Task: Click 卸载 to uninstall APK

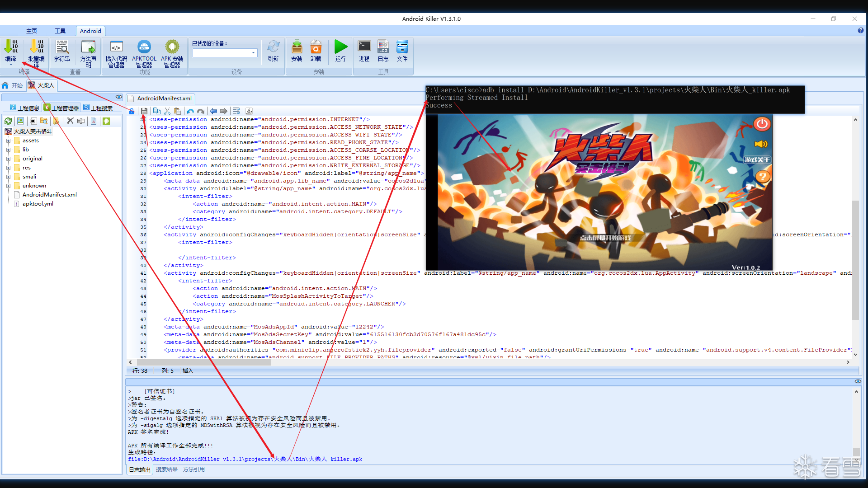Action: (x=316, y=50)
